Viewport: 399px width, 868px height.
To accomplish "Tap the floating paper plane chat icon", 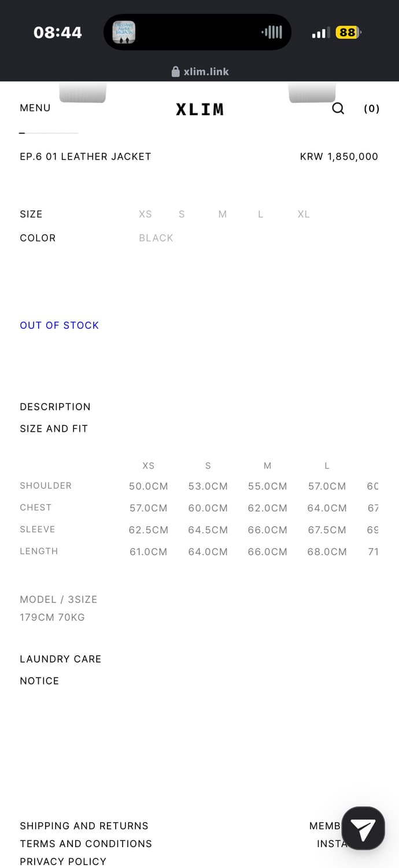I will [x=363, y=828].
